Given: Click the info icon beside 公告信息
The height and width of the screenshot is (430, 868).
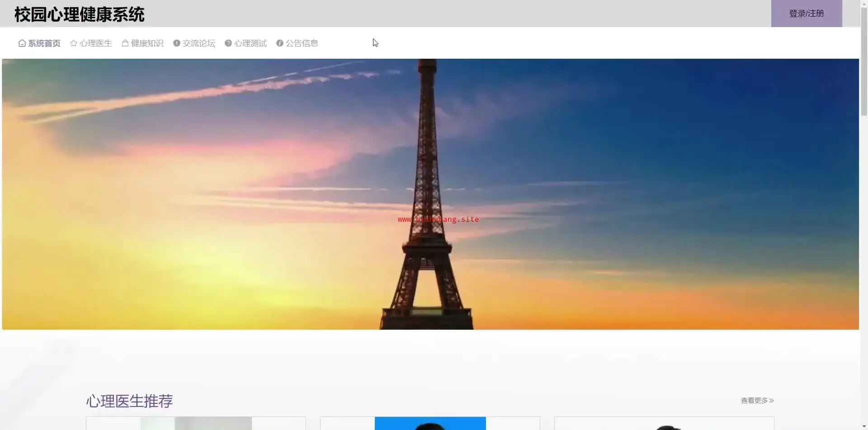Looking at the screenshot, I should (280, 43).
